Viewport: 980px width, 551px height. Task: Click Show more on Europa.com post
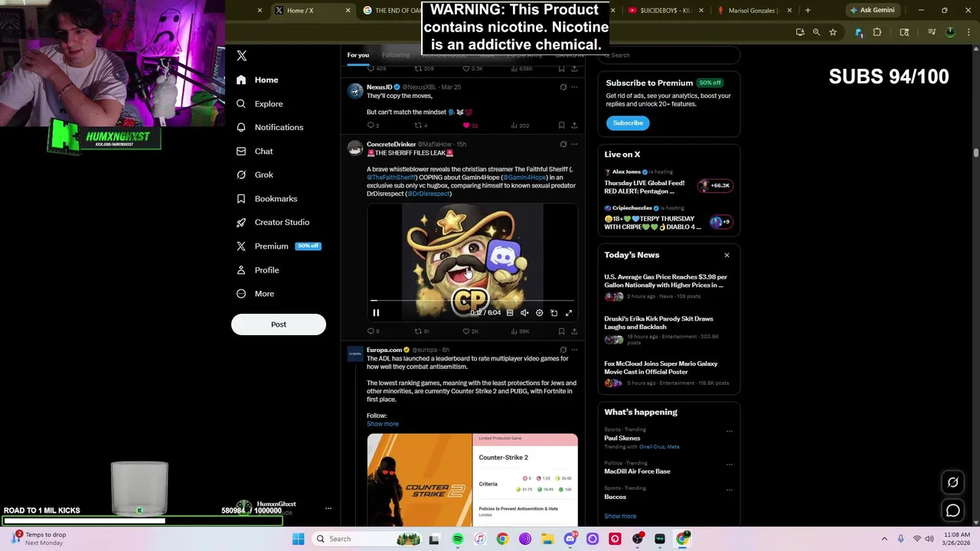382,424
